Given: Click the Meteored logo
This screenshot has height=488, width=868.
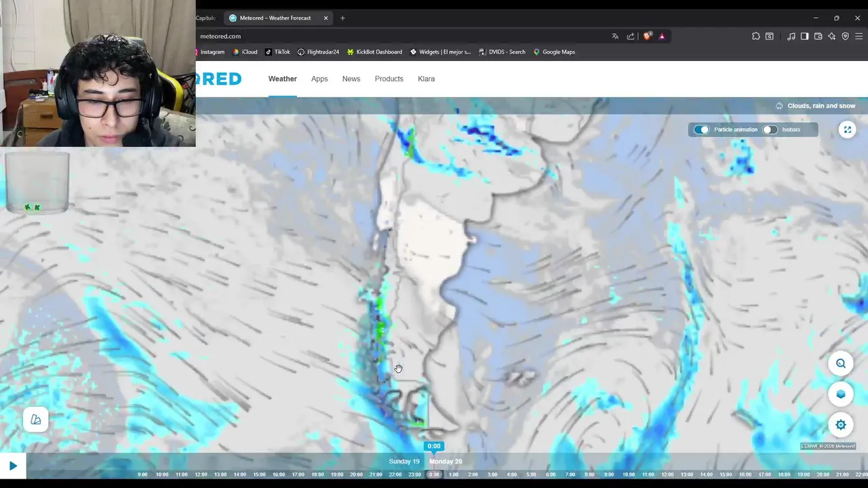Looking at the screenshot, I should tap(219, 79).
